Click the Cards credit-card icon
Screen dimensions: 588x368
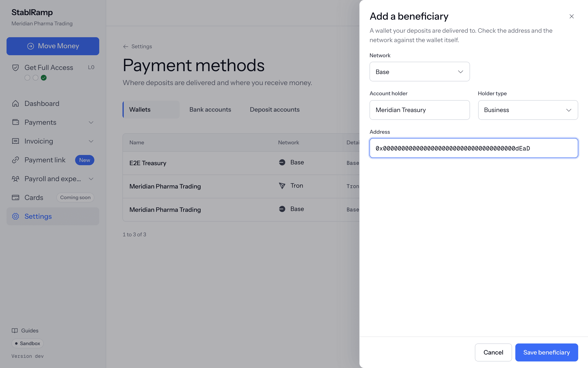coord(16,198)
